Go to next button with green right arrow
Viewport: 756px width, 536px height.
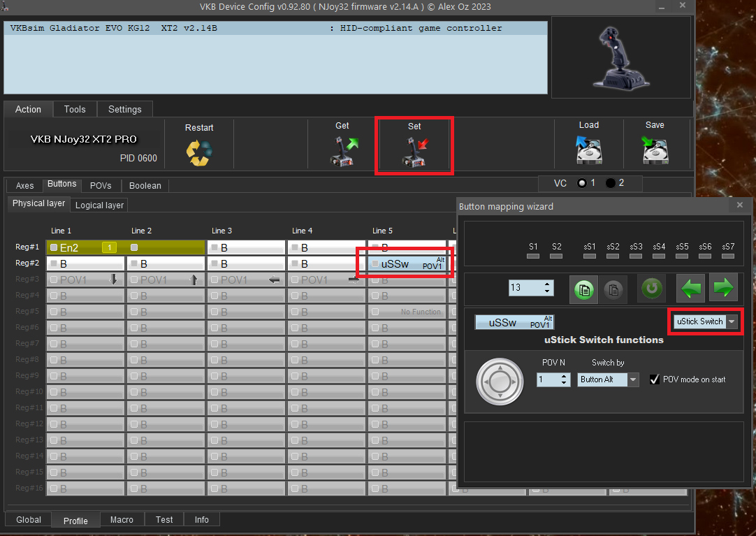723,288
